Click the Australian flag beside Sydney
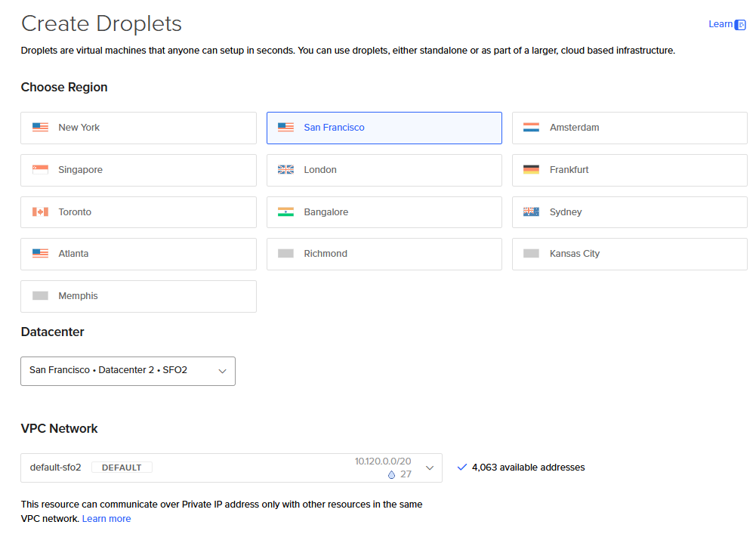 531,211
